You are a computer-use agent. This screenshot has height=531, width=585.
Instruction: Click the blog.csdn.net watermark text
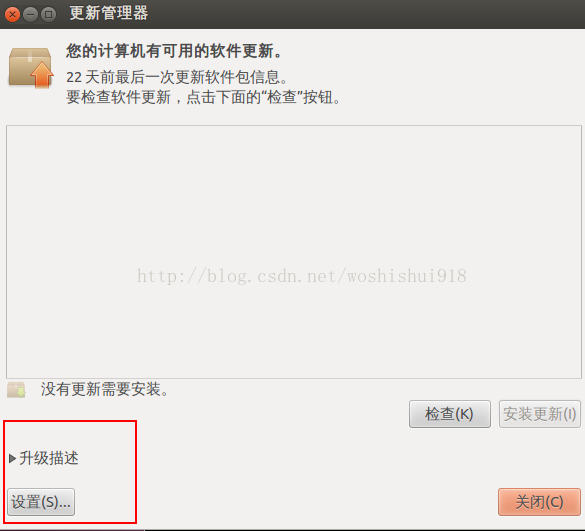coord(302,277)
